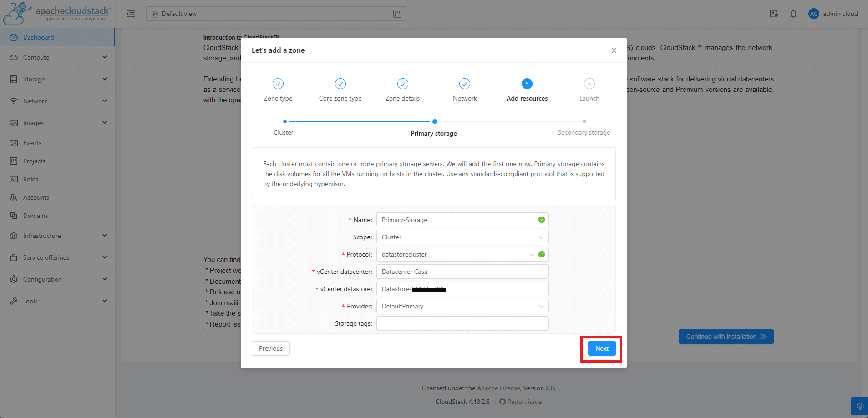Go to Core zone type step
This screenshot has width=868, height=418.
point(340,90)
